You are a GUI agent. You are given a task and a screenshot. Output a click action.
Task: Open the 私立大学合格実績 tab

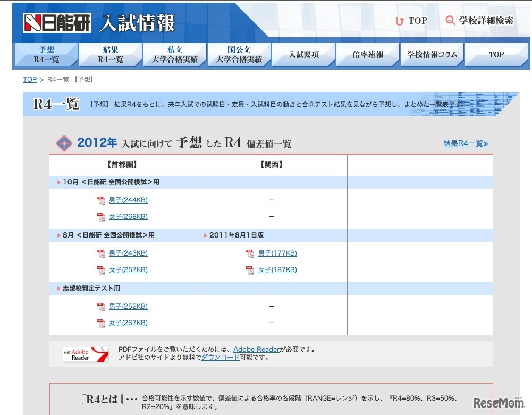pyautogui.click(x=174, y=54)
